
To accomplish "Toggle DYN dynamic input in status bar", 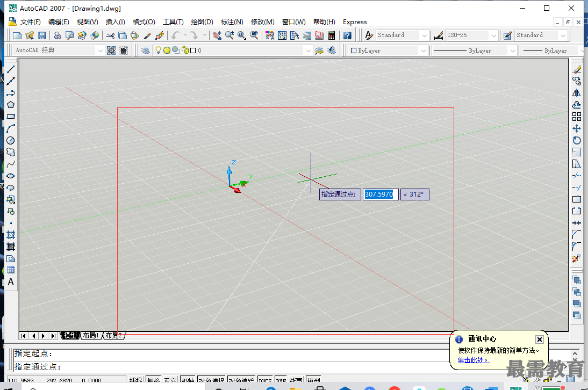I will coord(281,379).
